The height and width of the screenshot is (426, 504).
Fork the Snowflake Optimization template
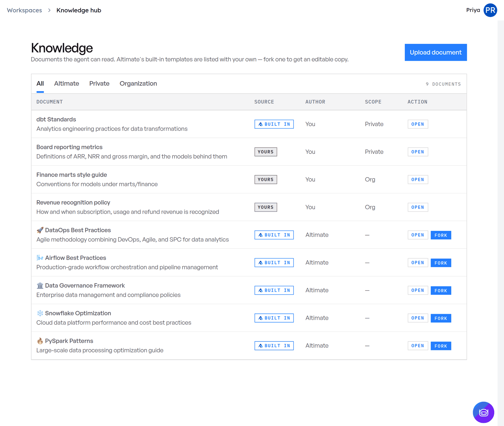[441, 318]
